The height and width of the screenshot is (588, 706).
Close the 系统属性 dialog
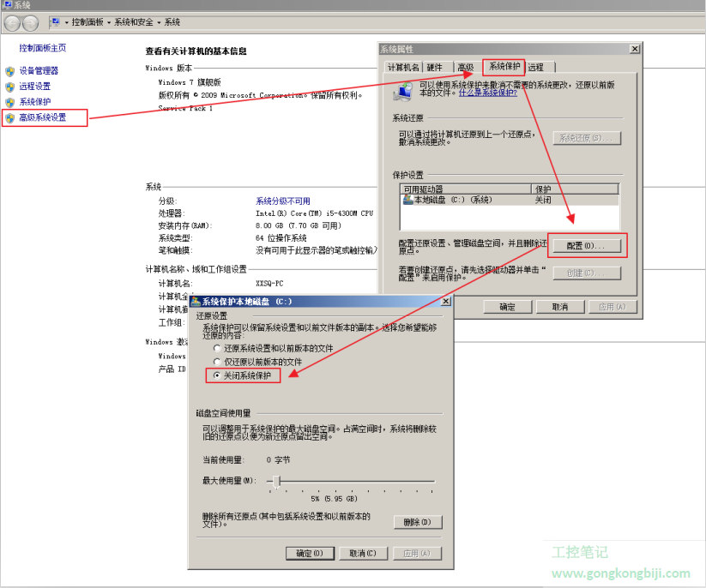click(635, 49)
